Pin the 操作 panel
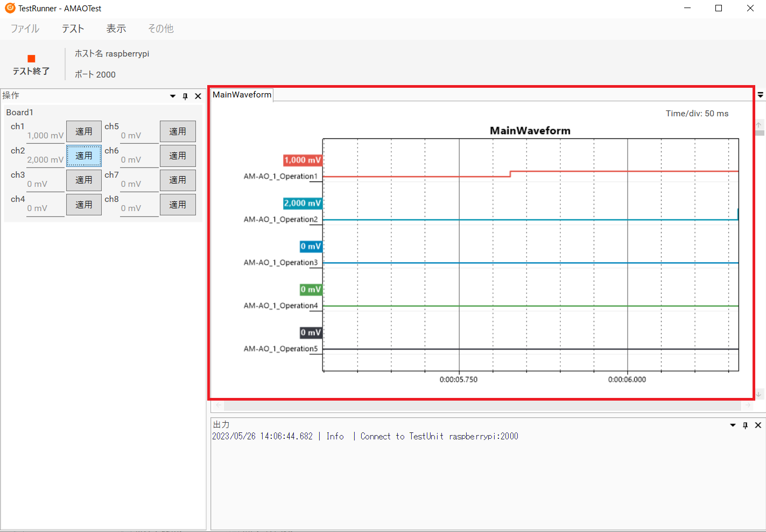 (185, 96)
